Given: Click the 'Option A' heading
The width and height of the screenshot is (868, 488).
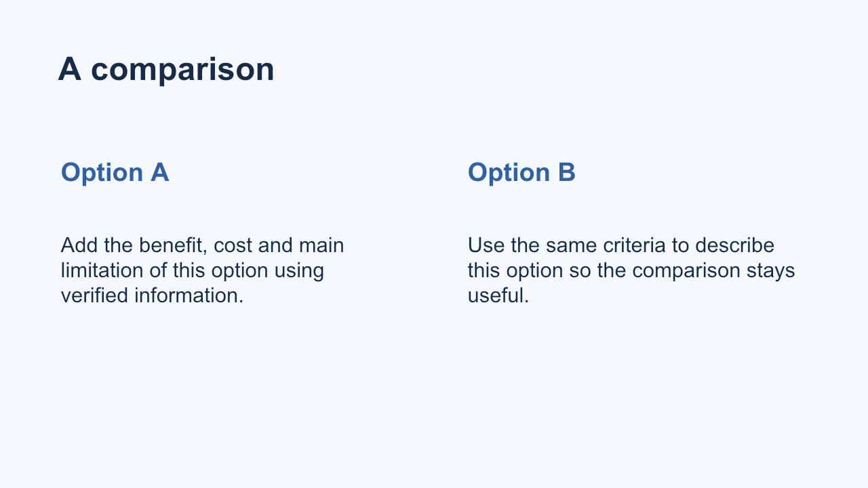Looking at the screenshot, I should pos(115,172).
